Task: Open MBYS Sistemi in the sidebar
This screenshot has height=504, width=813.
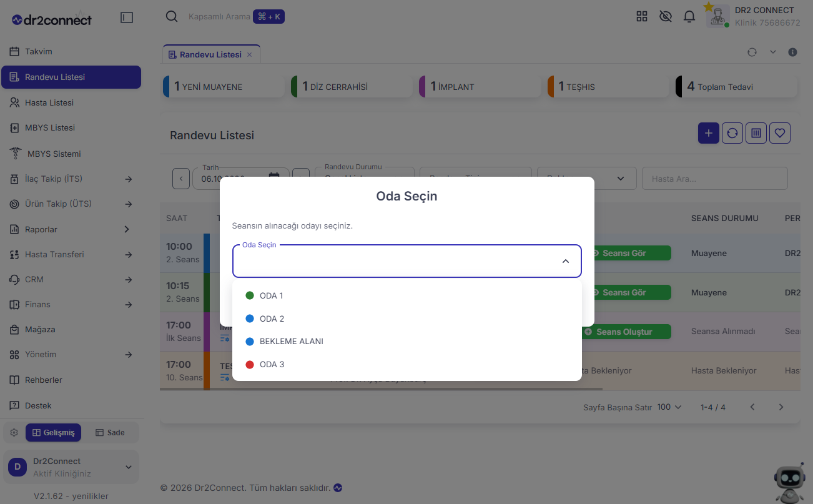Action: pyautogui.click(x=71, y=154)
